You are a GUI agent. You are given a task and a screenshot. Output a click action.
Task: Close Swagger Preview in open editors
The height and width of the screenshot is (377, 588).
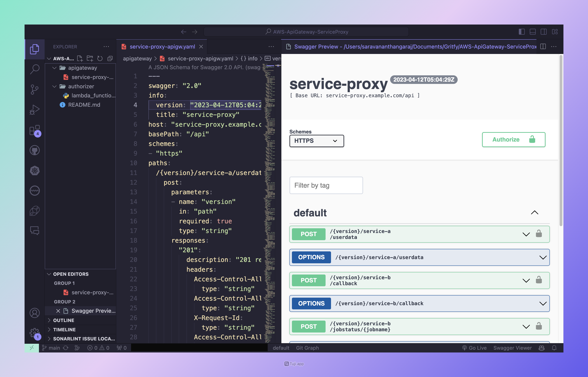(x=58, y=311)
